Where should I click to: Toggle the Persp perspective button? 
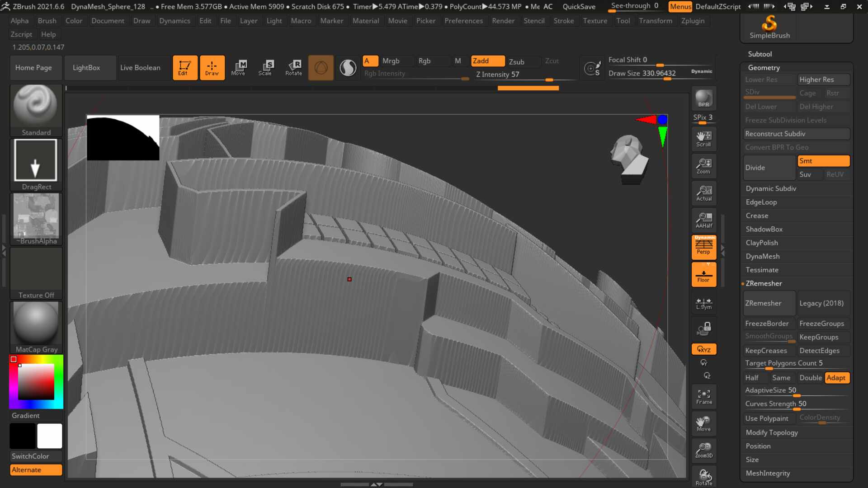(703, 247)
